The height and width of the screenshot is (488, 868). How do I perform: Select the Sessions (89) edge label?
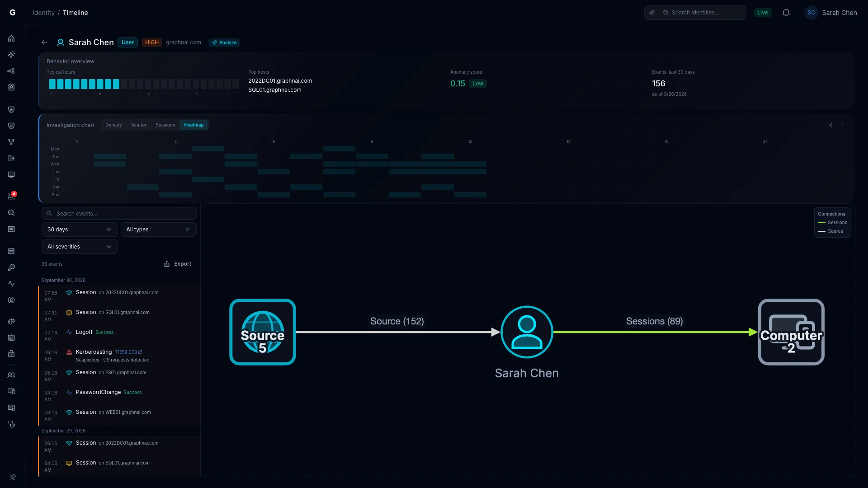[x=654, y=321]
